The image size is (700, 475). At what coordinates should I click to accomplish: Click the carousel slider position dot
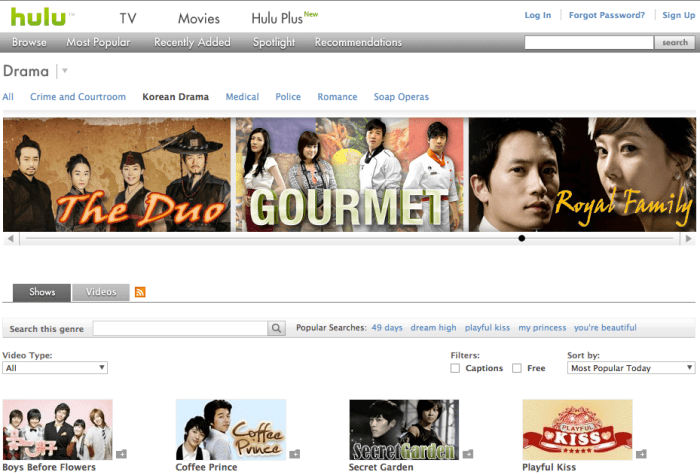tap(521, 239)
